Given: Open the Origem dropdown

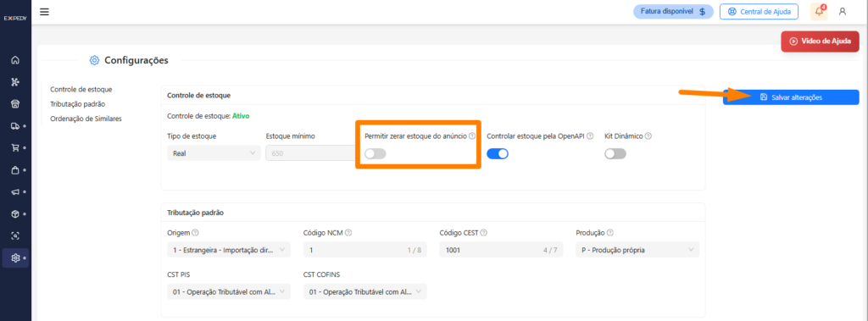Looking at the screenshot, I should [229, 250].
